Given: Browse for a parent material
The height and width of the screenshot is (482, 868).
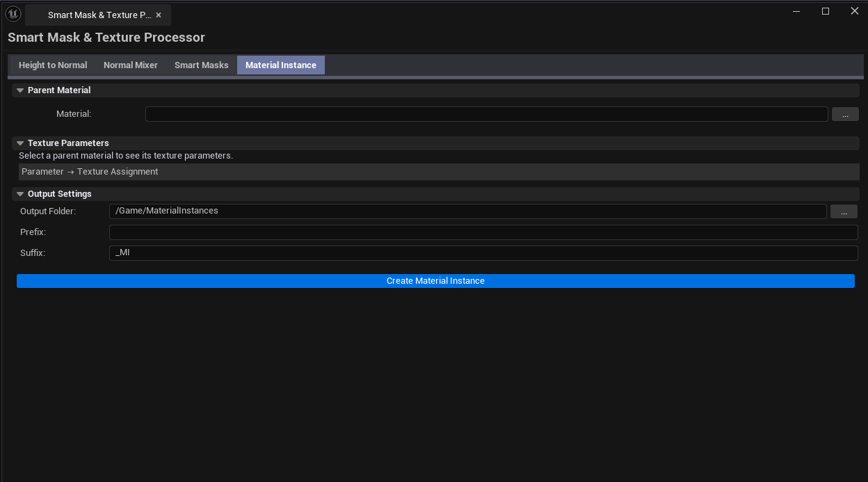Looking at the screenshot, I should coord(845,115).
